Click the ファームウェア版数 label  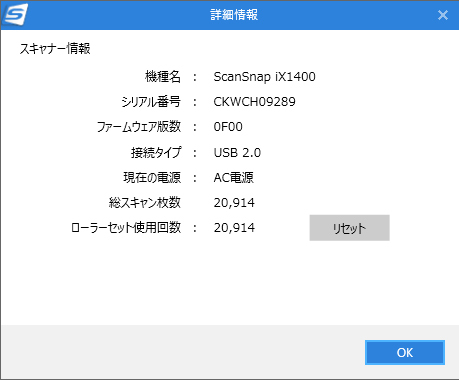coord(139,127)
